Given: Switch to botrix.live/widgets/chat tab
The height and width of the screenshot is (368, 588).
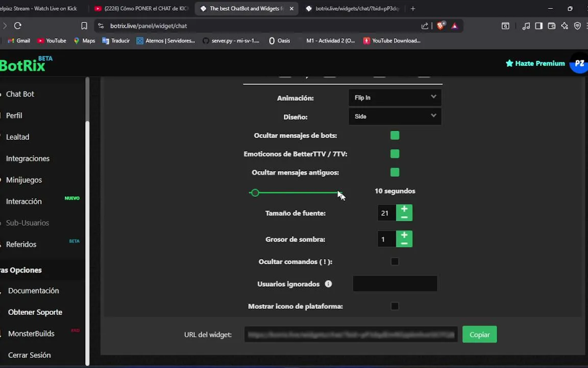Looking at the screenshot, I should coord(353,8).
